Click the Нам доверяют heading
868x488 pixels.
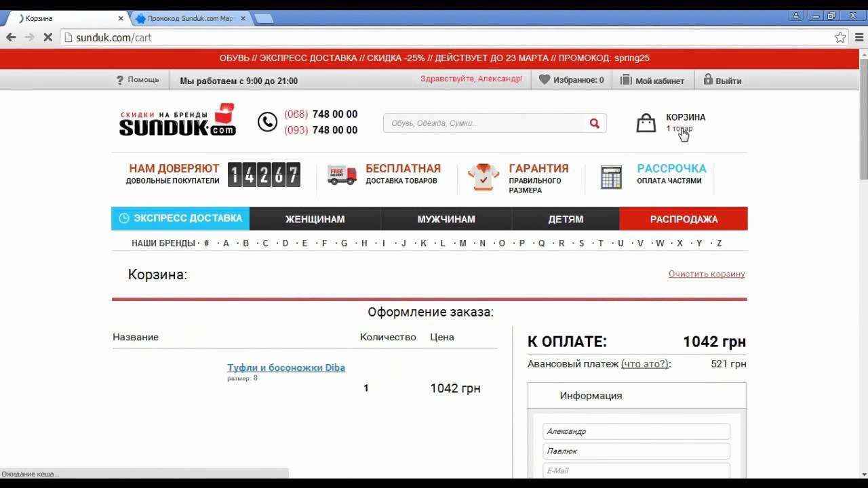(x=174, y=168)
